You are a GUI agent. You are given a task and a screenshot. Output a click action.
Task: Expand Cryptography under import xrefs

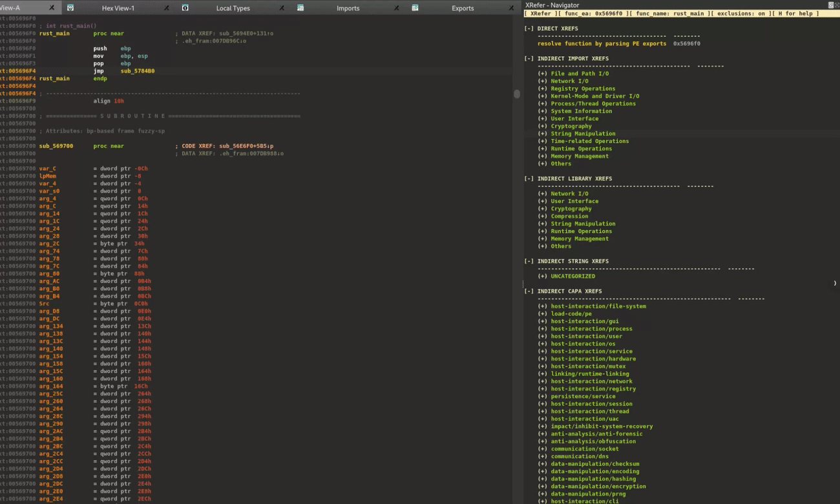(543, 126)
